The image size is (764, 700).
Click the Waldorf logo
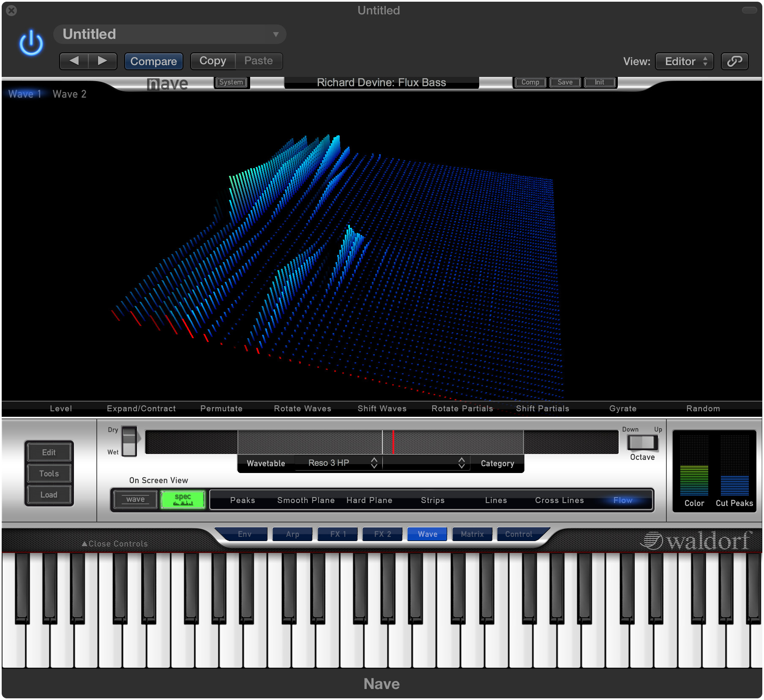[696, 541]
